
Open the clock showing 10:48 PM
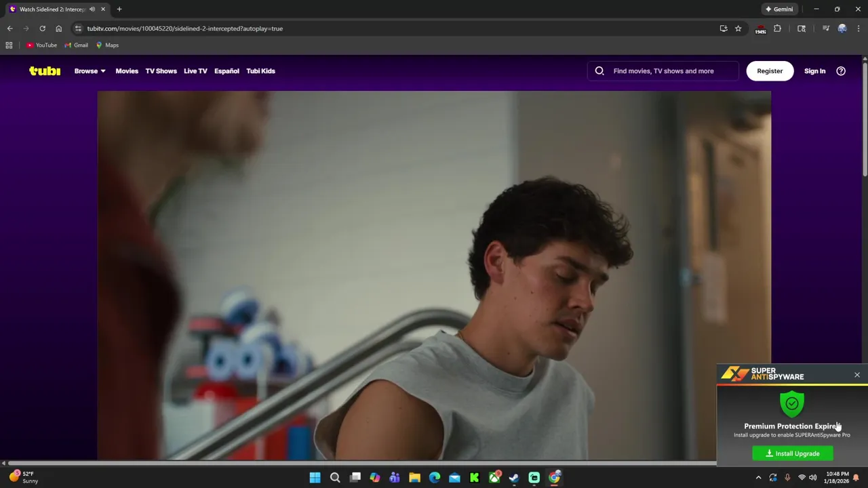click(x=836, y=478)
